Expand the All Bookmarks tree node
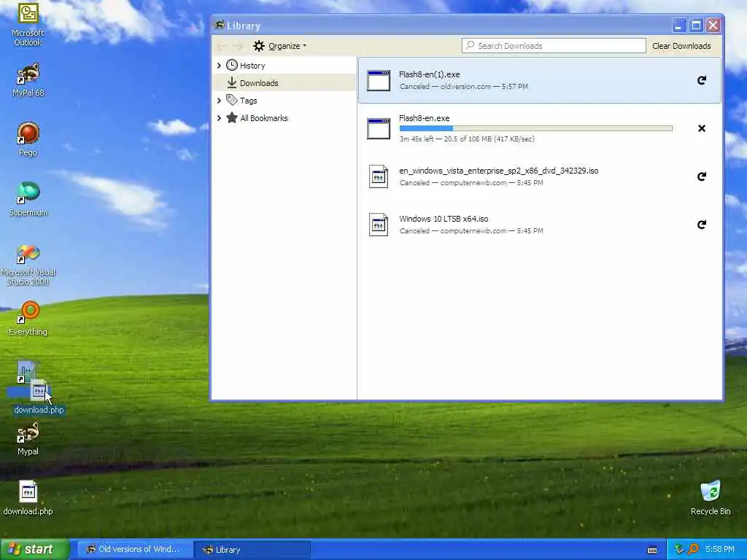 tap(219, 118)
